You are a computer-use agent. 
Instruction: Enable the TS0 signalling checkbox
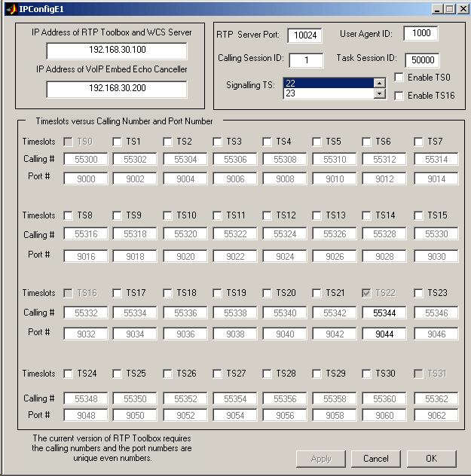[x=399, y=78]
